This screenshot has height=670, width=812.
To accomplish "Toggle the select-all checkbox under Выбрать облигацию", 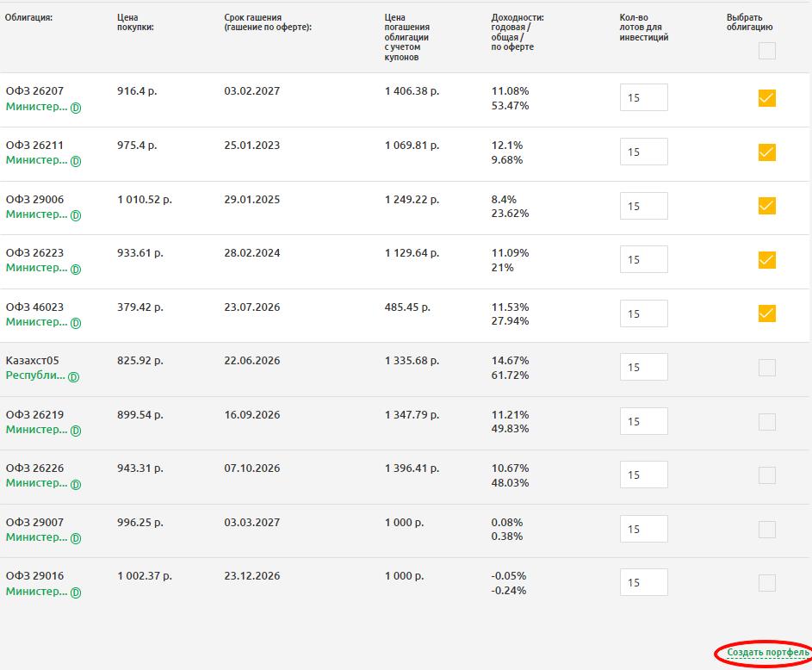I will [766, 51].
